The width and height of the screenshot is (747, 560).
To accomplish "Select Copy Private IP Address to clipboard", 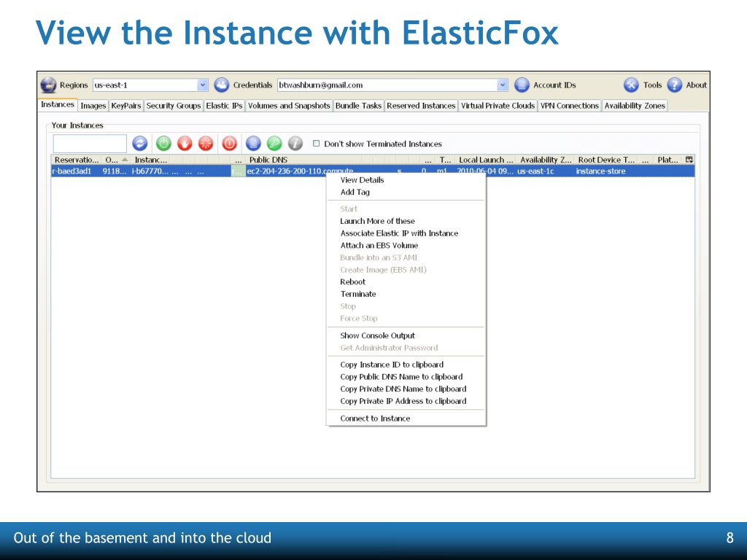I will (x=406, y=401).
